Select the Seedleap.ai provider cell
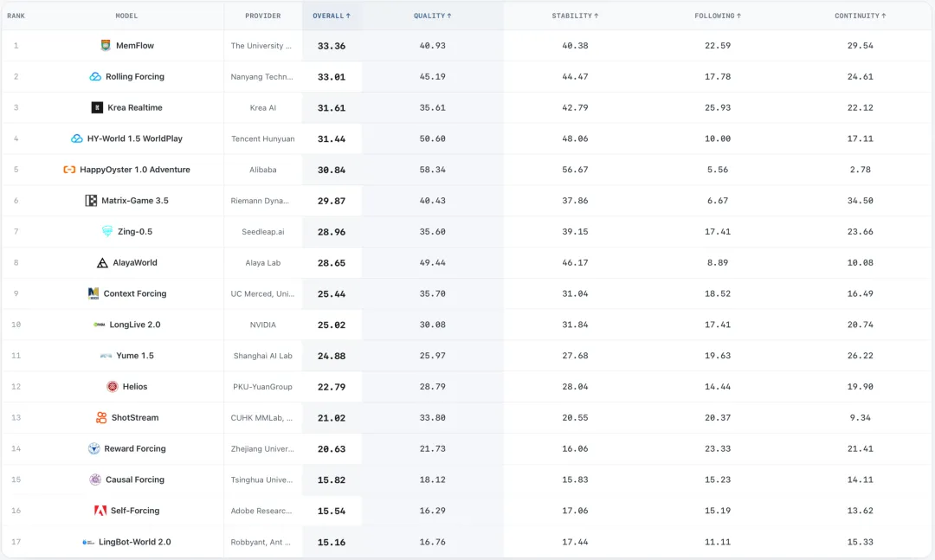The image size is (935, 560). point(263,231)
